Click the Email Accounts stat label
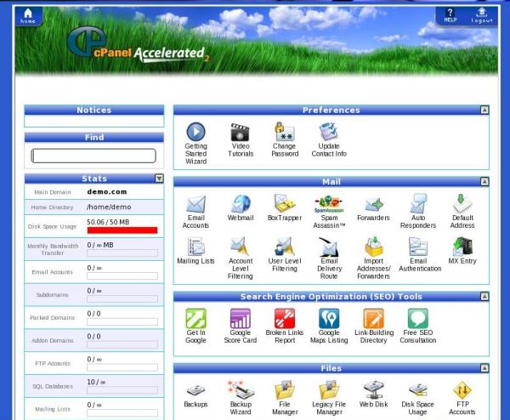Image resolution: width=510 pixels, height=420 pixels. click(53, 272)
